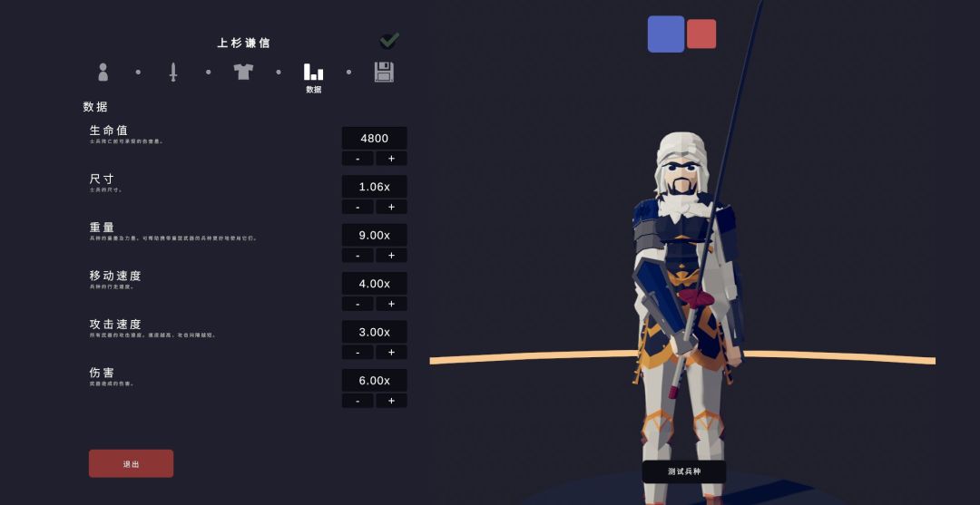Select the red team color swatch
The width and height of the screenshot is (980, 505).
tap(701, 34)
